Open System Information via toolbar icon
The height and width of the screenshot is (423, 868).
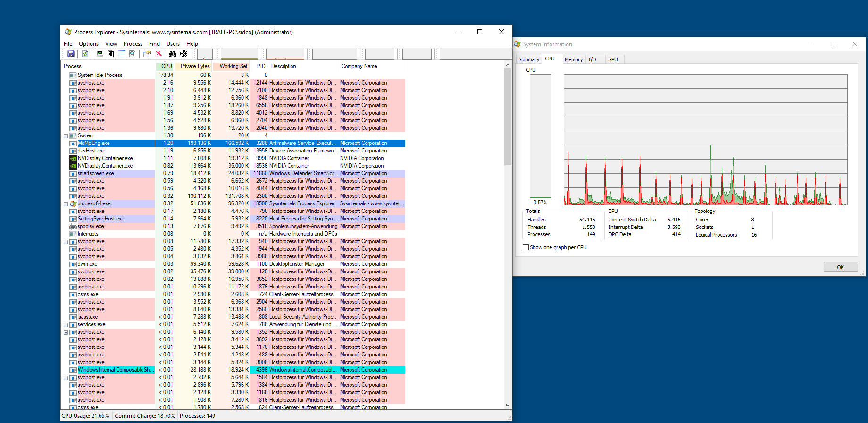(x=100, y=54)
